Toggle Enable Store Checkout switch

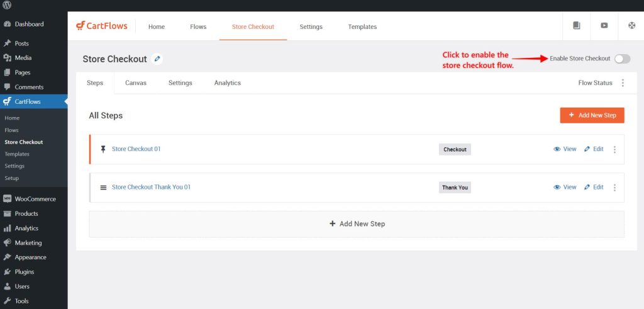(622, 59)
